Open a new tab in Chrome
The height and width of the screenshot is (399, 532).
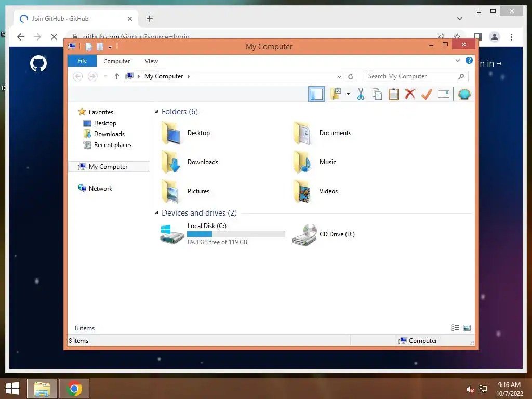tap(150, 19)
